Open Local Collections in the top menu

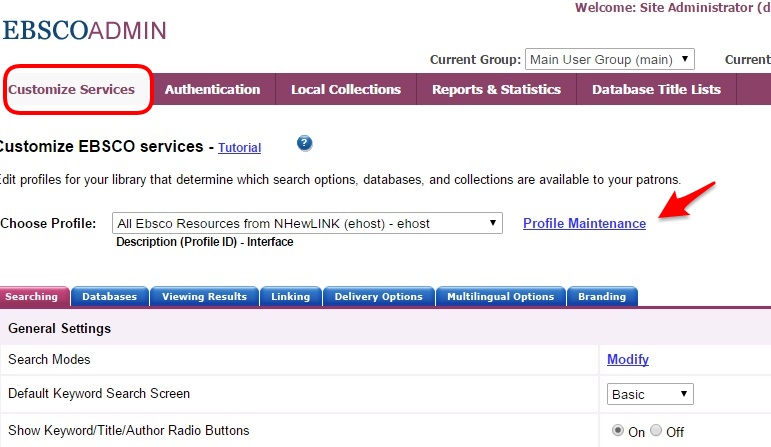[x=346, y=89]
